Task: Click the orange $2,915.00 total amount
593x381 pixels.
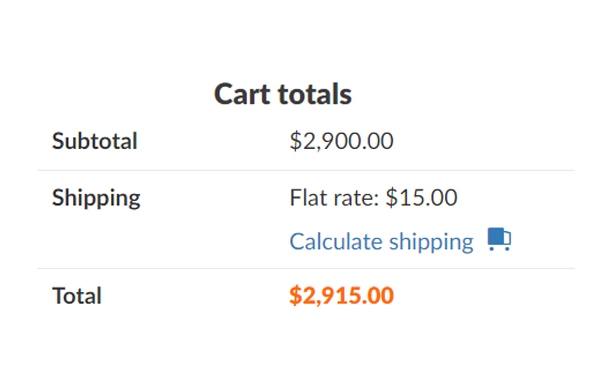Action: point(342,295)
